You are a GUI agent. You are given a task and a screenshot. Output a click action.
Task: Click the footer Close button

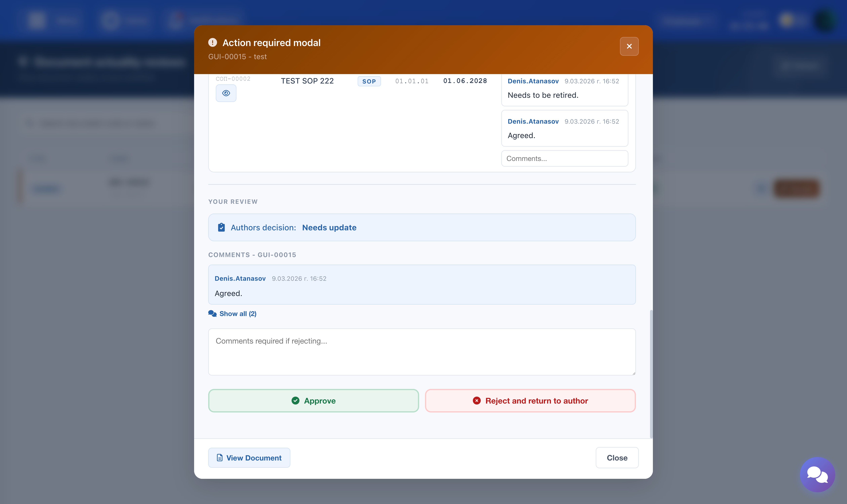[x=617, y=457]
